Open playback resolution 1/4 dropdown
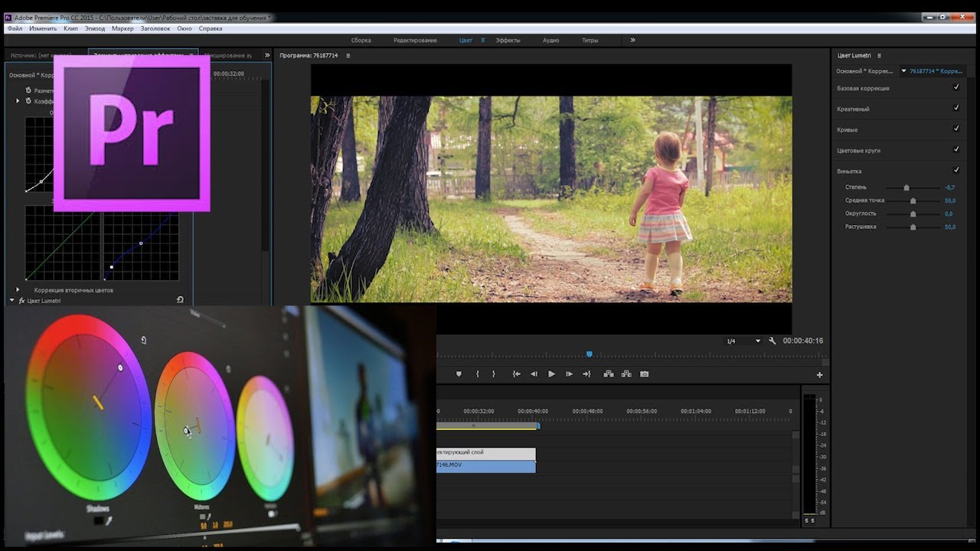 [x=743, y=341]
